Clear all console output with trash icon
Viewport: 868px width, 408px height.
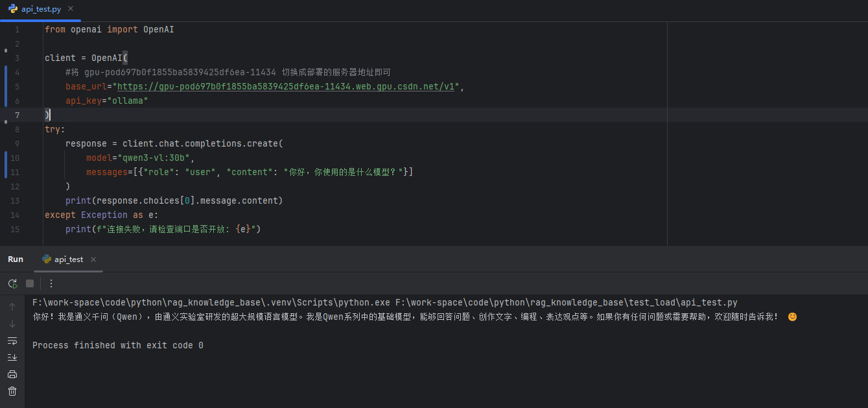pos(12,391)
